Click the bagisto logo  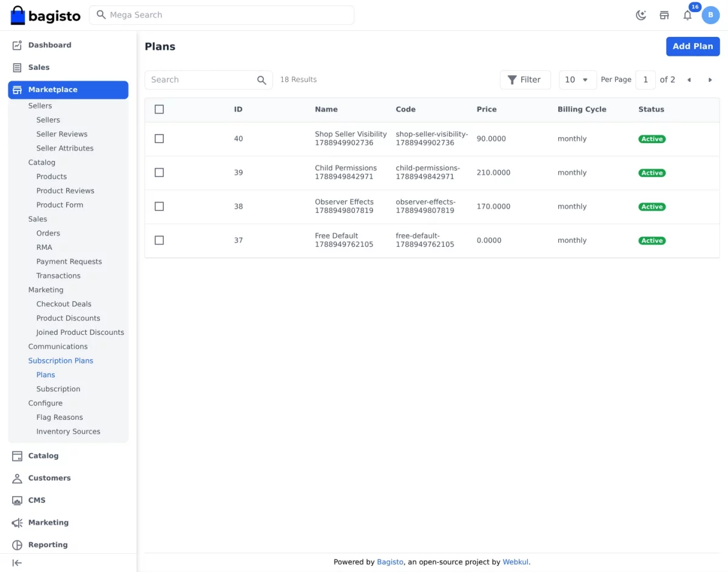pyautogui.click(x=45, y=15)
